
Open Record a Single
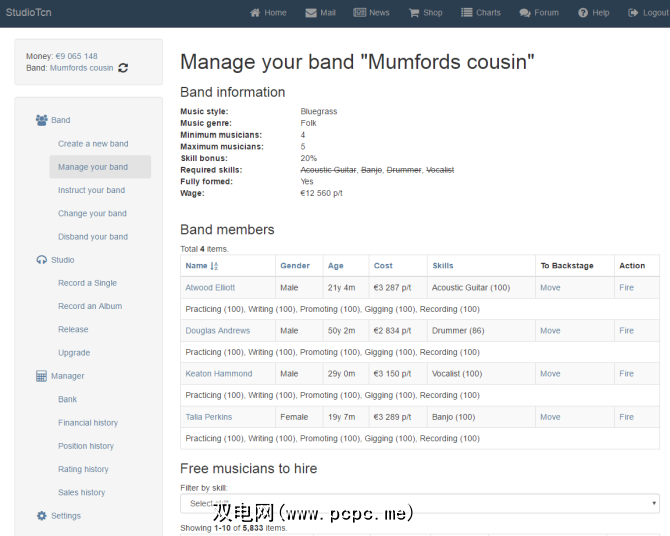click(87, 283)
